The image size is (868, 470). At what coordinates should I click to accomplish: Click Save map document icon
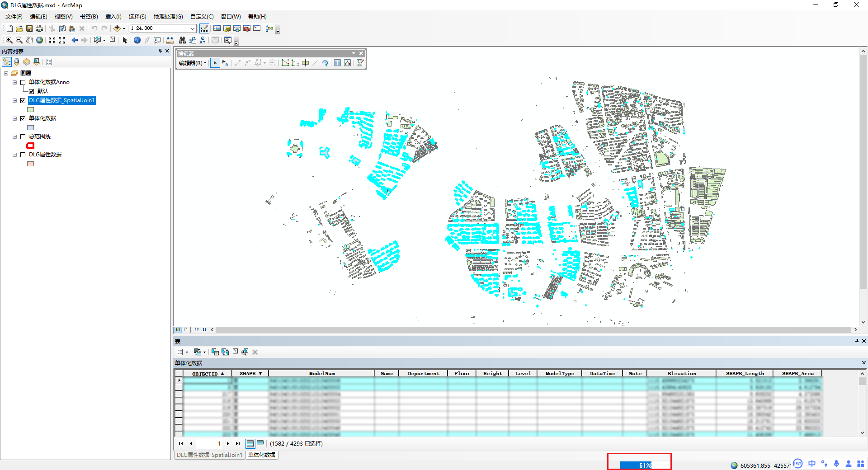coord(29,28)
